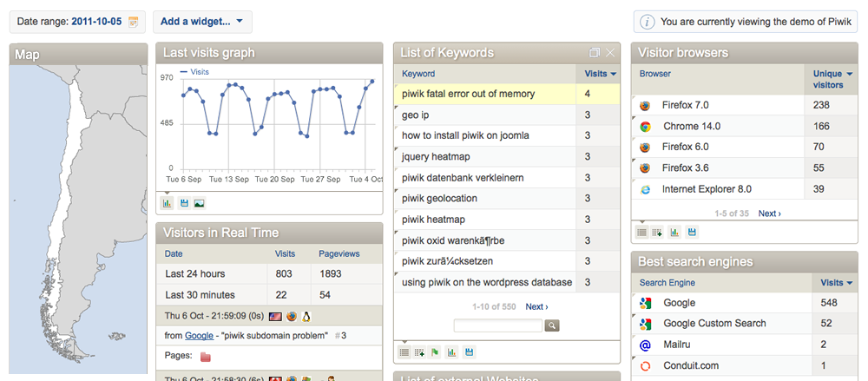868x381 pixels.
Task: Click the Linux penguin icon in visitor row
Action: pyautogui.click(x=306, y=317)
